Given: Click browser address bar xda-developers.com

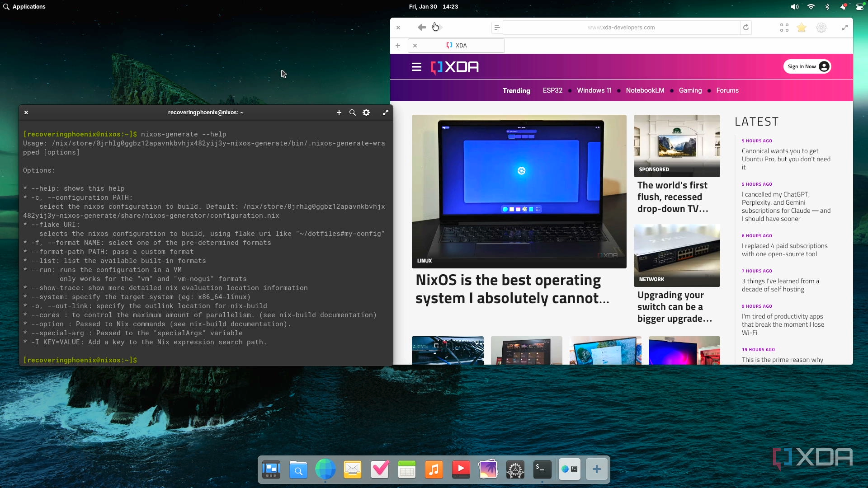Looking at the screenshot, I should [x=621, y=28].
